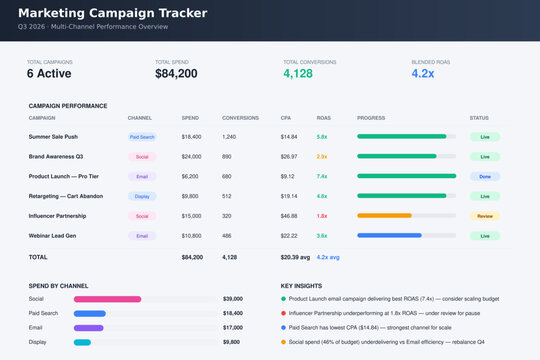
Task: Click the pink Social spend bar
Action: click(107, 299)
